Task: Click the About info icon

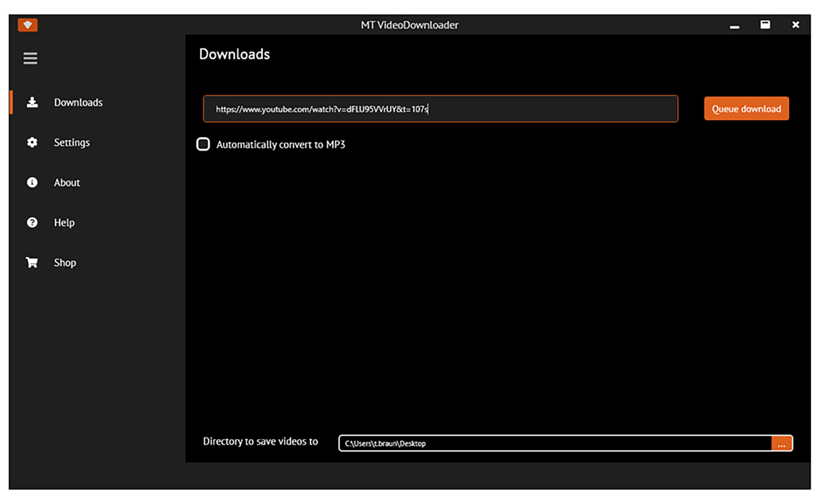Action: tap(32, 182)
